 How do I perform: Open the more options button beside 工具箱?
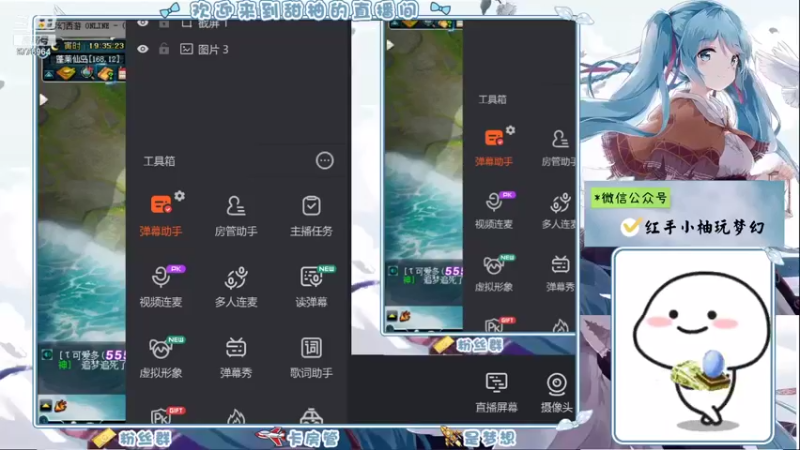[324, 161]
